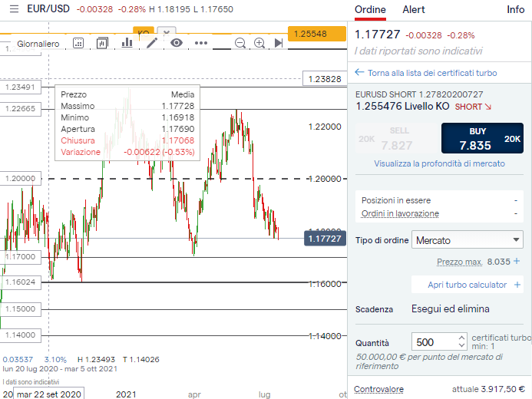Click Visualizza la profondità di mercato link
The image size is (532, 399).
[x=439, y=163]
